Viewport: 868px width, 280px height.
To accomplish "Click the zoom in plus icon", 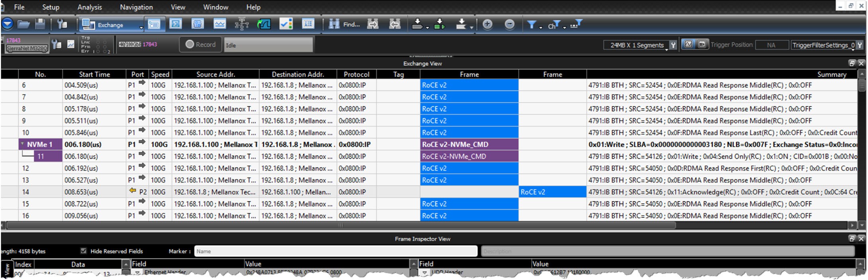I will click(487, 24).
